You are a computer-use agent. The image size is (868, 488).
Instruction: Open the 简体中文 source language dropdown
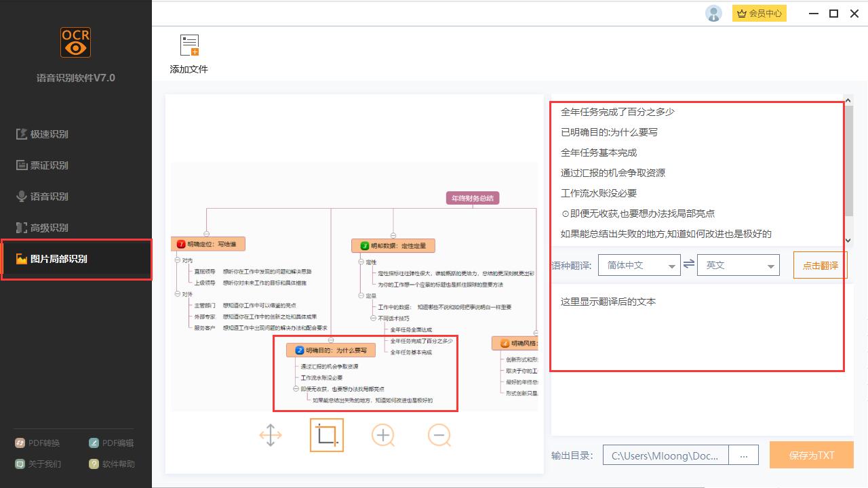coord(639,264)
